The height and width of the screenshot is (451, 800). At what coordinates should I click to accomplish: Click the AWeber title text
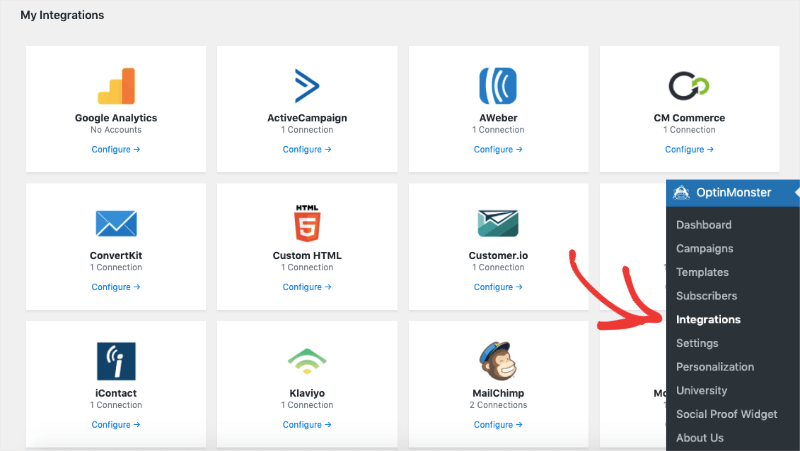click(498, 118)
